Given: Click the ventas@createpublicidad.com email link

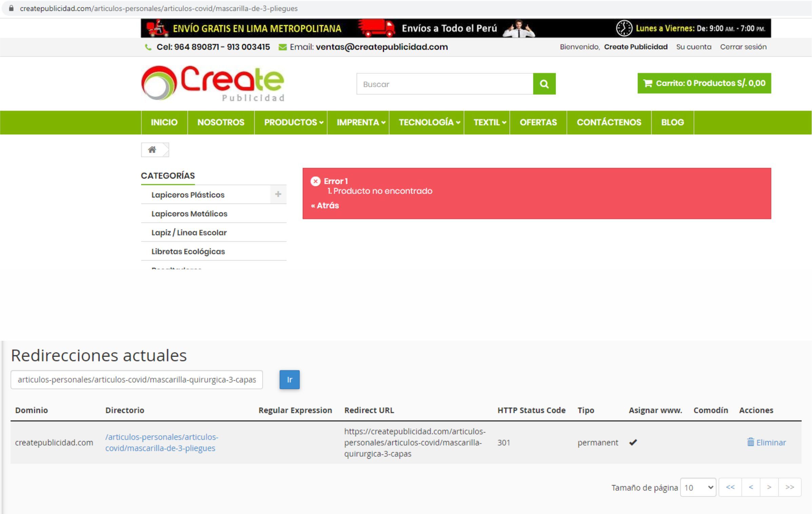Looking at the screenshot, I should pos(382,47).
